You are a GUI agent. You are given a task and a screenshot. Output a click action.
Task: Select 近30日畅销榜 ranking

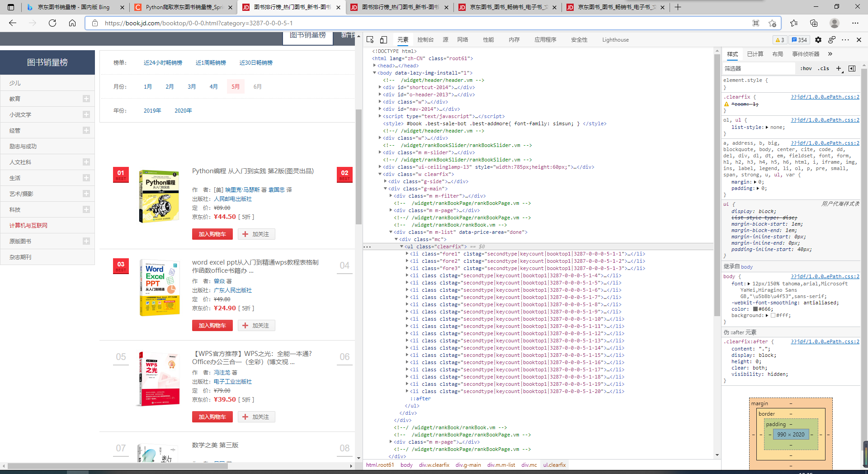(x=256, y=63)
